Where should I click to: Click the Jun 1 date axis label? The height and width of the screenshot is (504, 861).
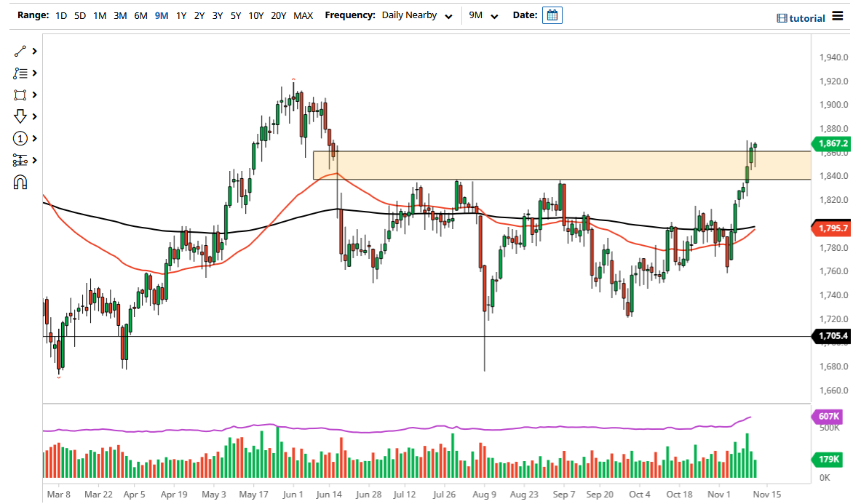pos(293,494)
